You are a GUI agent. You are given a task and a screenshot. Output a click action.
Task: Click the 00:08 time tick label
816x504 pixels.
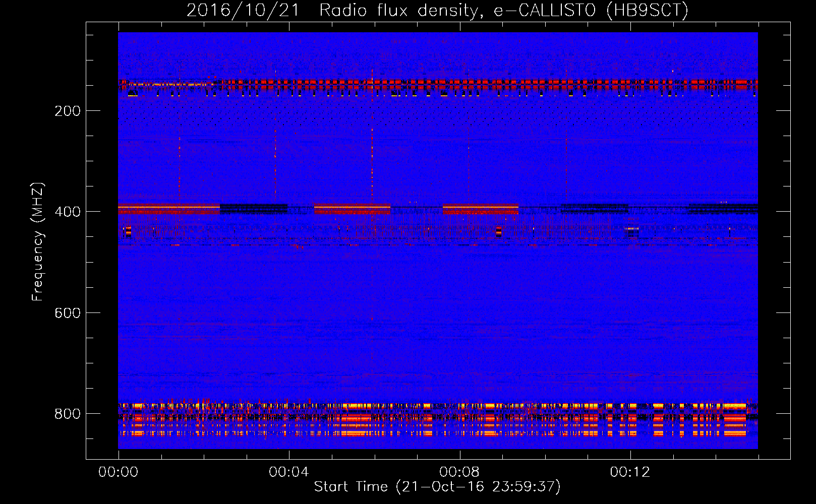tap(459, 472)
